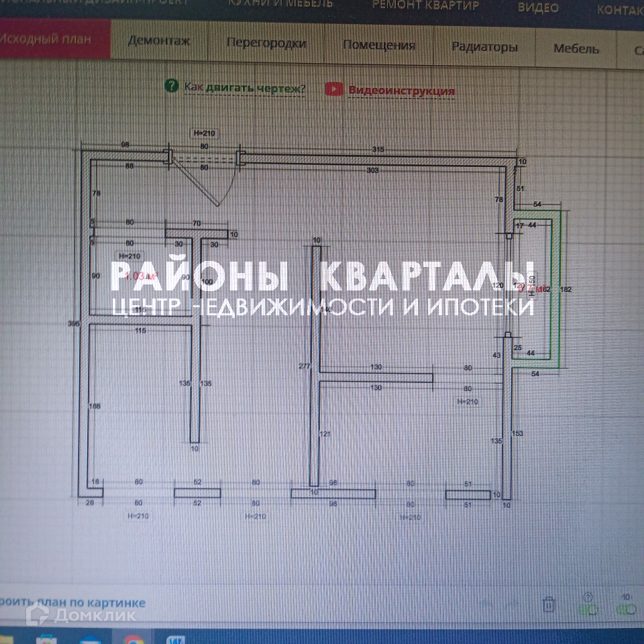Viewport: 644px width, 644px height.
Task: Open the Mail app from the taskbar
Action: [x=90, y=640]
